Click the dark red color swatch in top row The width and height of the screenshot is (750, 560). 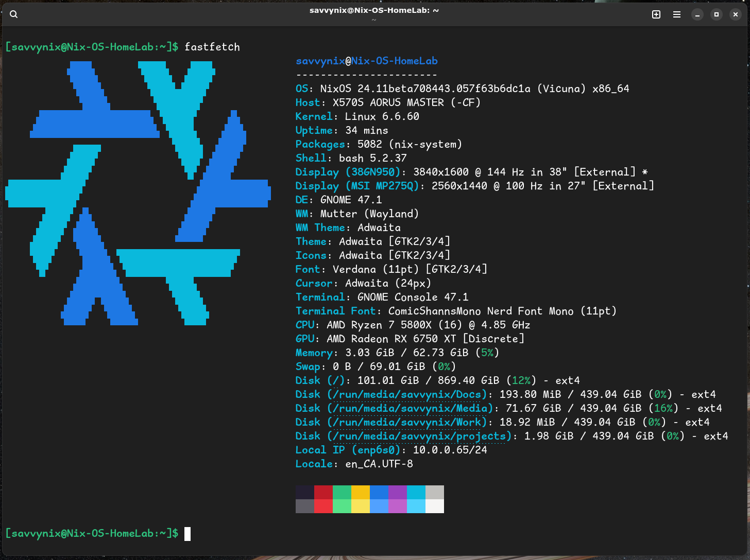click(323, 492)
